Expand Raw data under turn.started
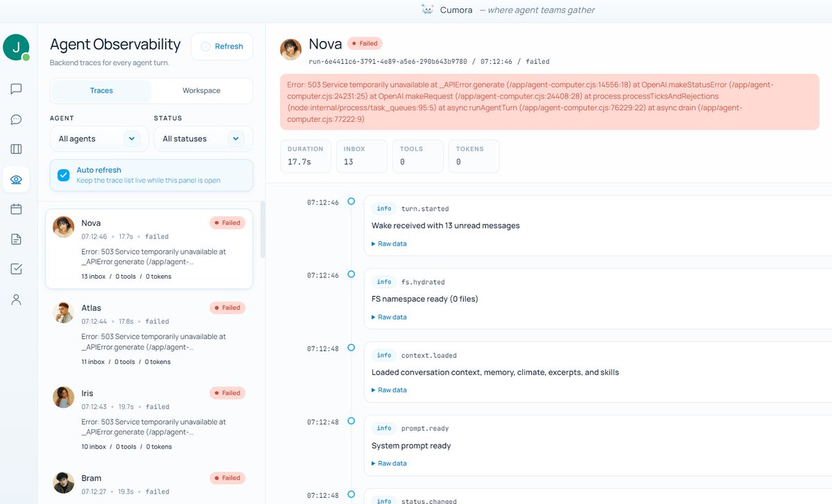Screen dimensions: 832x504 pos(389,244)
